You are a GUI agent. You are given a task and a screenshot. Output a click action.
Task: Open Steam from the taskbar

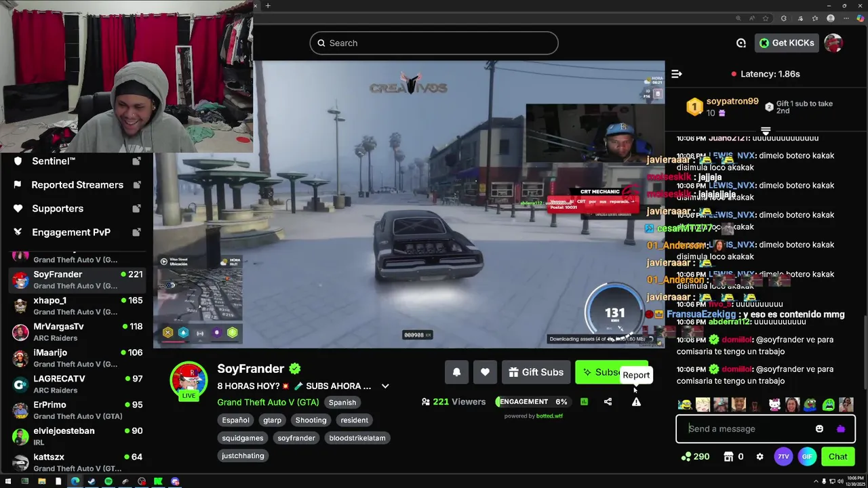coord(92,482)
